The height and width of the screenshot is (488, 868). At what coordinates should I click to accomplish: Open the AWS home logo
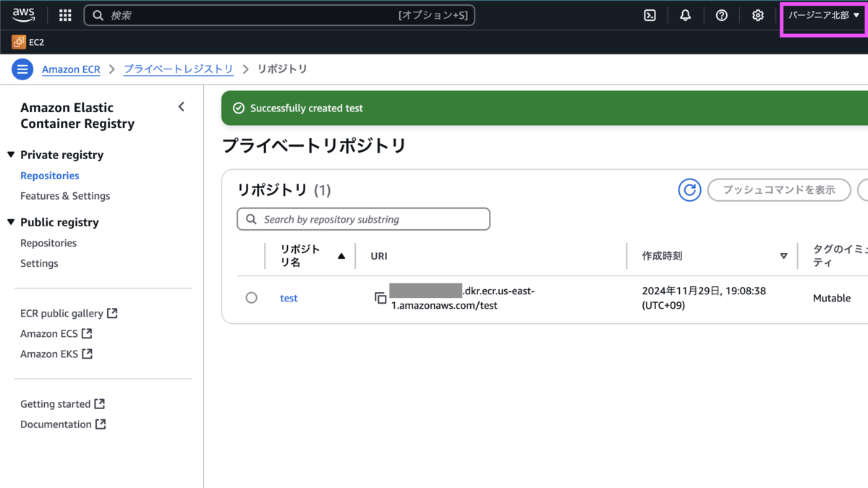click(x=23, y=14)
